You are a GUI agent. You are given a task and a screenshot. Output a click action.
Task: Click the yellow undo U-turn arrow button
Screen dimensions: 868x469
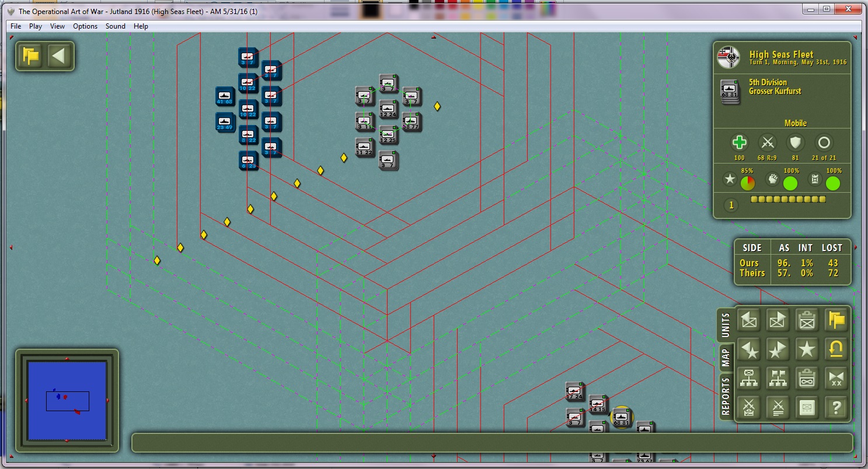click(x=836, y=349)
